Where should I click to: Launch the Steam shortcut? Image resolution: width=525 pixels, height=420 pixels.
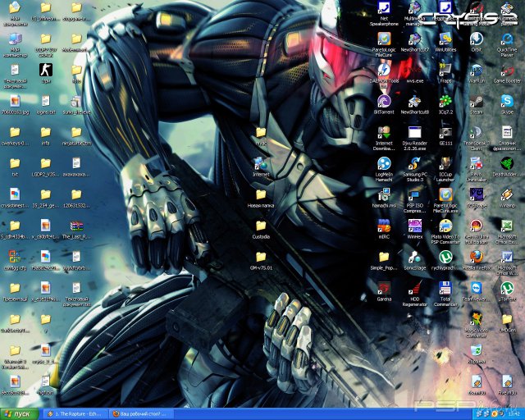(x=476, y=101)
